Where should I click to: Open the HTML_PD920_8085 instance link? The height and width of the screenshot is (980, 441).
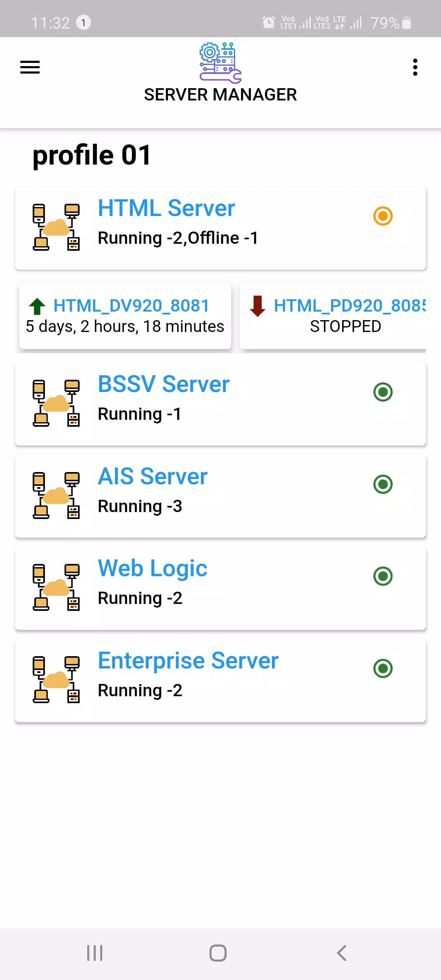350,305
